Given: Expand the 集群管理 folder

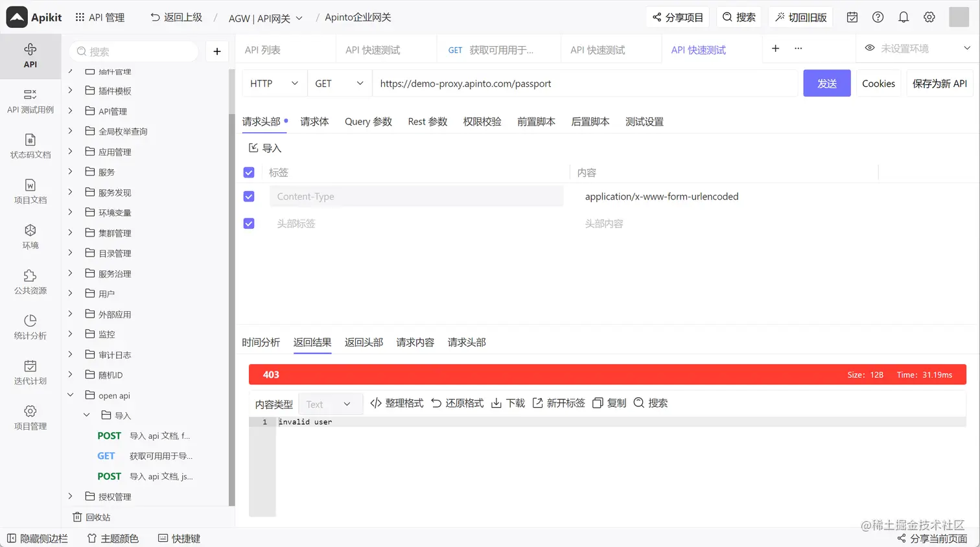Looking at the screenshot, I should (x=71, y=233).
